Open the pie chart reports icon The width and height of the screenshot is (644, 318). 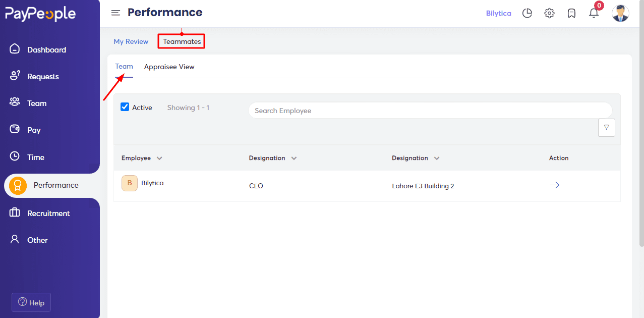point(527,14)
